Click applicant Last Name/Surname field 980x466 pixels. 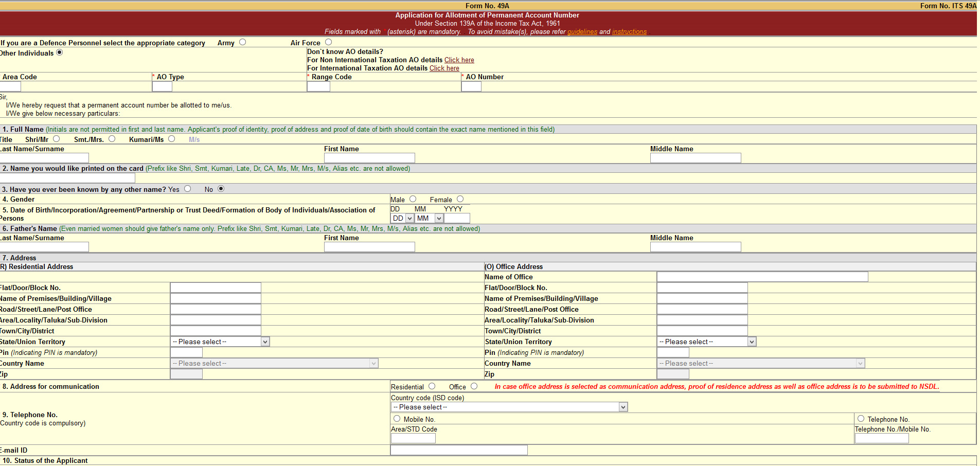click(x=44, y=158)
